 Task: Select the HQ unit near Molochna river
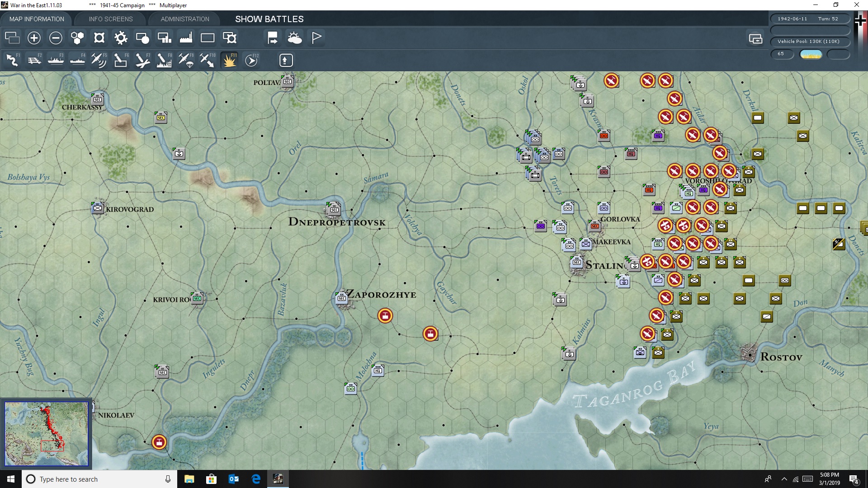point(378,371)
